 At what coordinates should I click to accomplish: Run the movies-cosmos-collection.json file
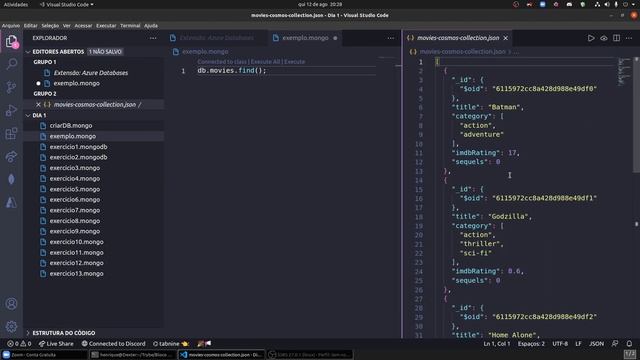pyautogui.click(x=591, y=38)
